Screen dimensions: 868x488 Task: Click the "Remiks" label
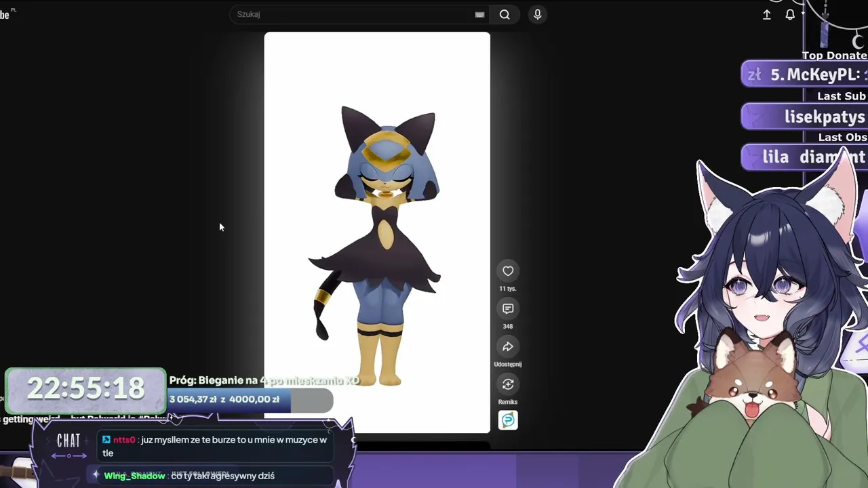click(x=508, y=402)
